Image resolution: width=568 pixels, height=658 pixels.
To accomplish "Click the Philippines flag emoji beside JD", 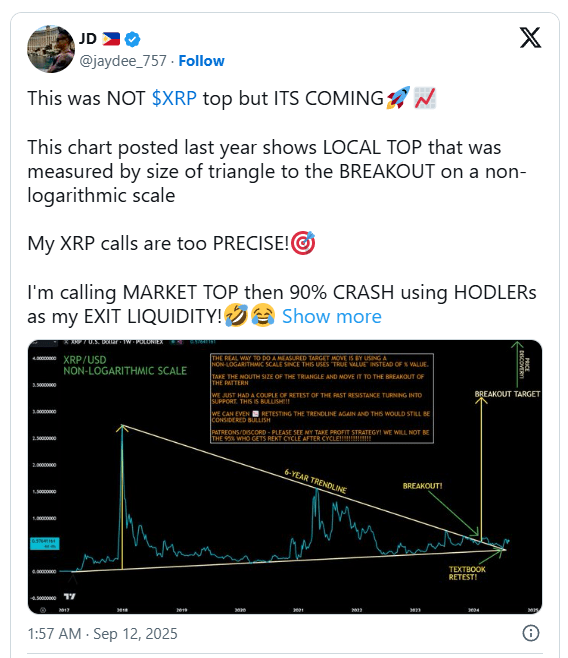I will [x=111, y=39].
